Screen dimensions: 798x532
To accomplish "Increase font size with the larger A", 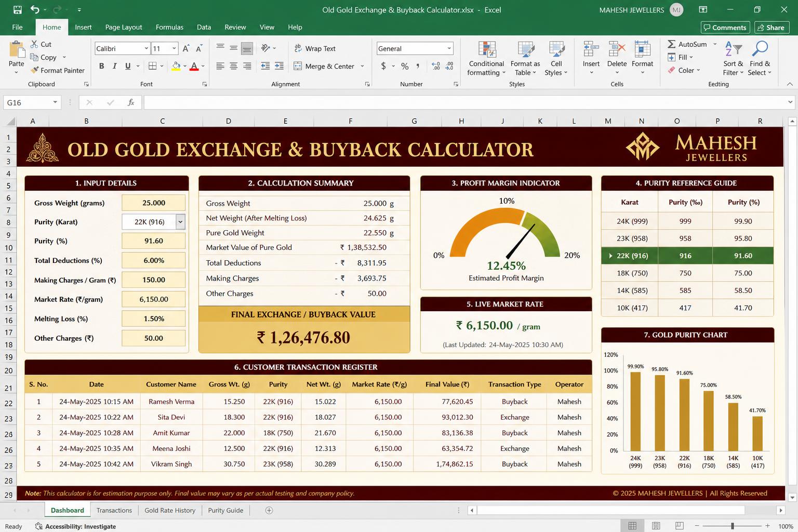I will (186, 48).
